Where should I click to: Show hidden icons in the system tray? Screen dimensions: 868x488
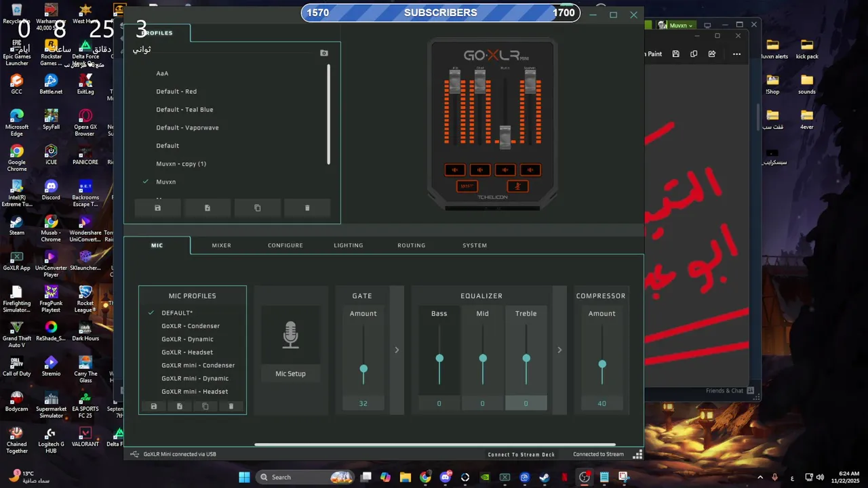click(x=759, y=477)
